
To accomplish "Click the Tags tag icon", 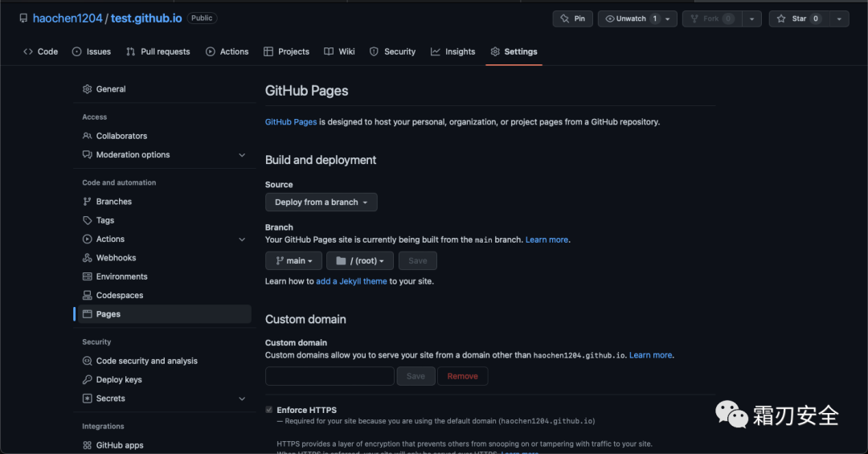I will point(87,220).
